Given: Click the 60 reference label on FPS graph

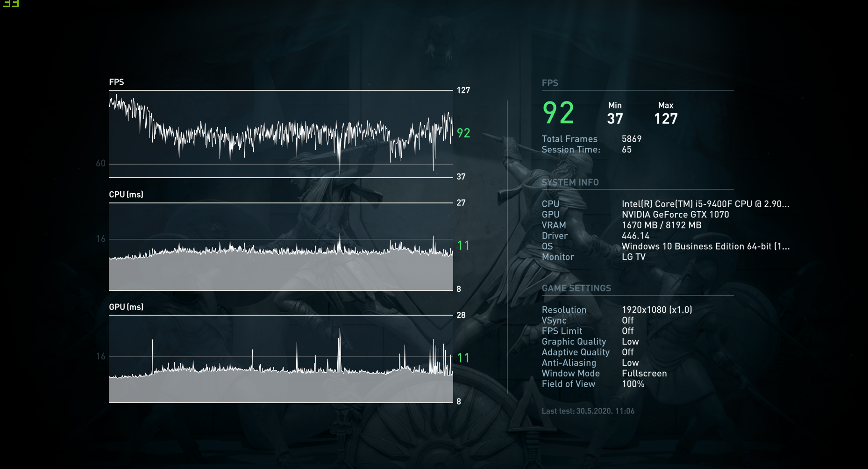Looking at the screenshot, I should pyautogui.click(x=101, y=163).
